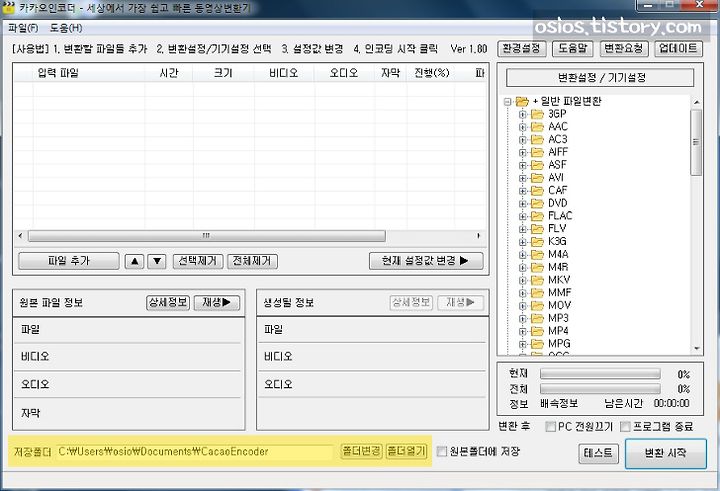Enable 프로그램 종료 after conversion
The height and width of the screenshot is (491, 720).
tap(625, 427)
